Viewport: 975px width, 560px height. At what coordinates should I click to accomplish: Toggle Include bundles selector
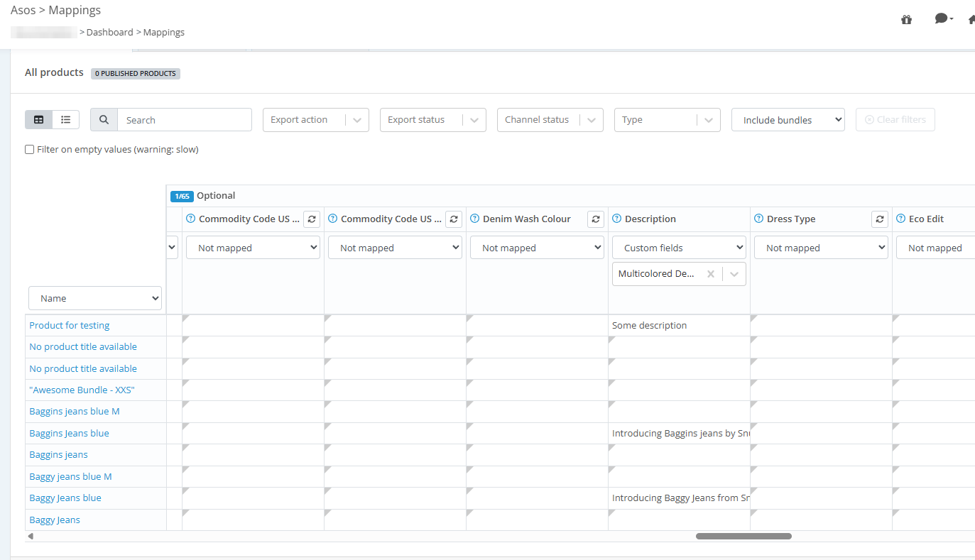click(x=788, y=119)
